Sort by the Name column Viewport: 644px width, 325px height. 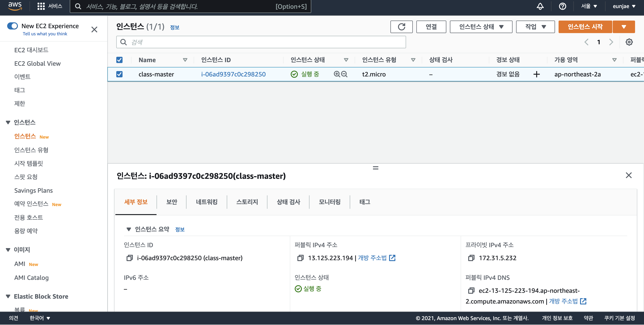185,60
